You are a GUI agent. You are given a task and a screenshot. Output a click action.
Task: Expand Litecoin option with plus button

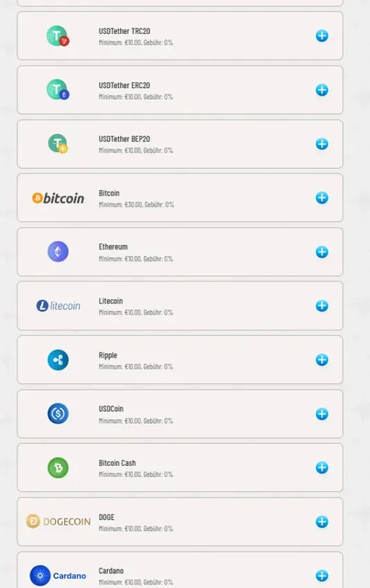tap(321, 305)
